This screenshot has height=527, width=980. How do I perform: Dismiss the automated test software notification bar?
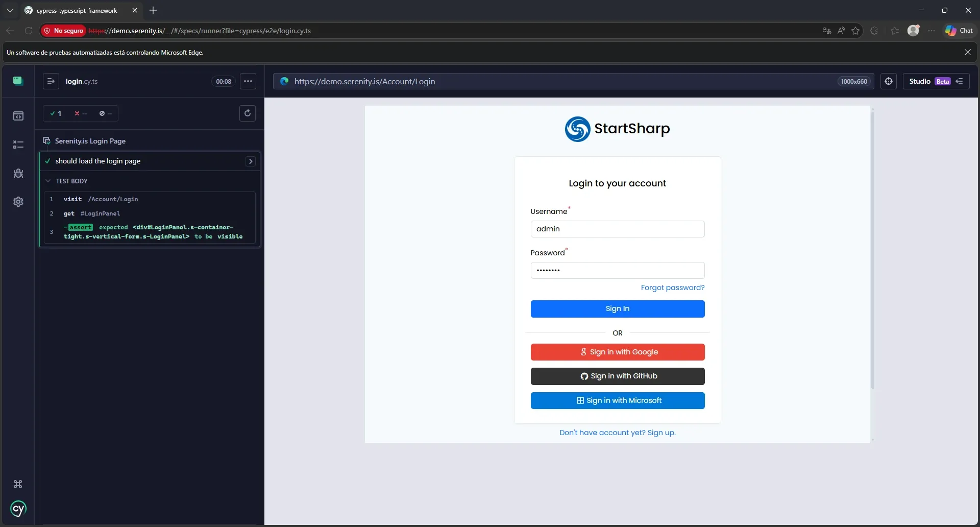click(x=967, y=52)
